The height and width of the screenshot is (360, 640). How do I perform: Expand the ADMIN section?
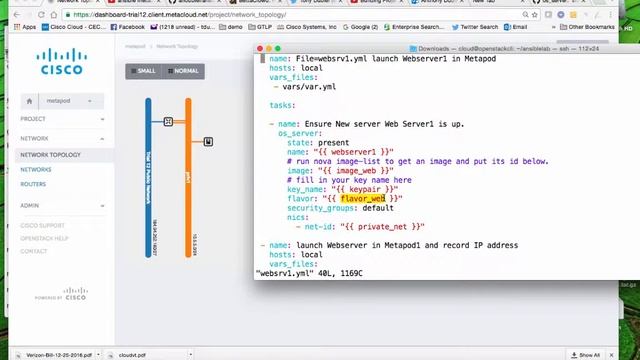coord(62,205)
